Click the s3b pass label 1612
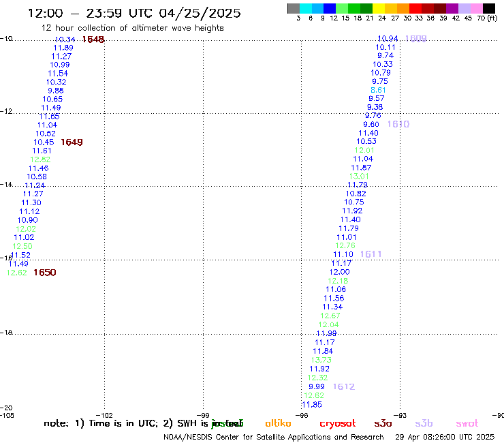 tap(344, 386)
